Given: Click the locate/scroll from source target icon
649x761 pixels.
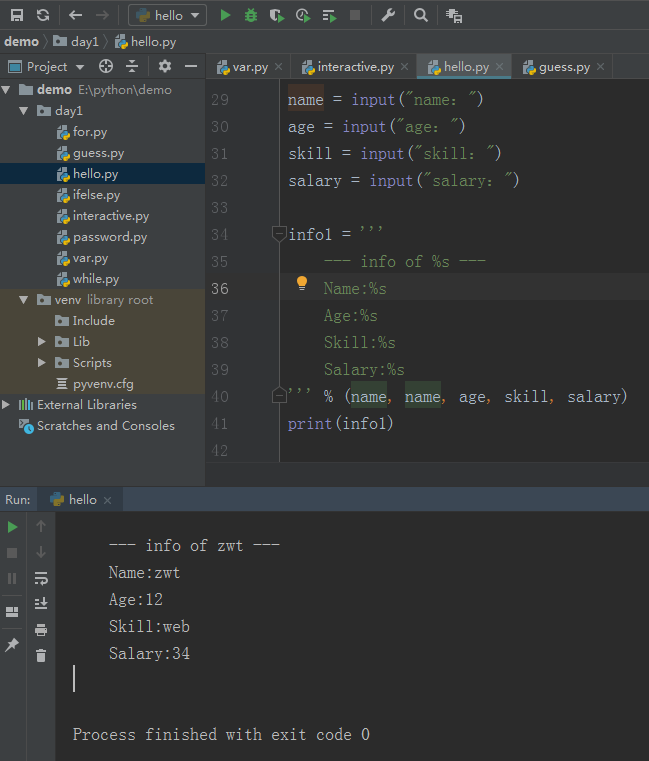Looking at the screenshot, I should 106,66.
